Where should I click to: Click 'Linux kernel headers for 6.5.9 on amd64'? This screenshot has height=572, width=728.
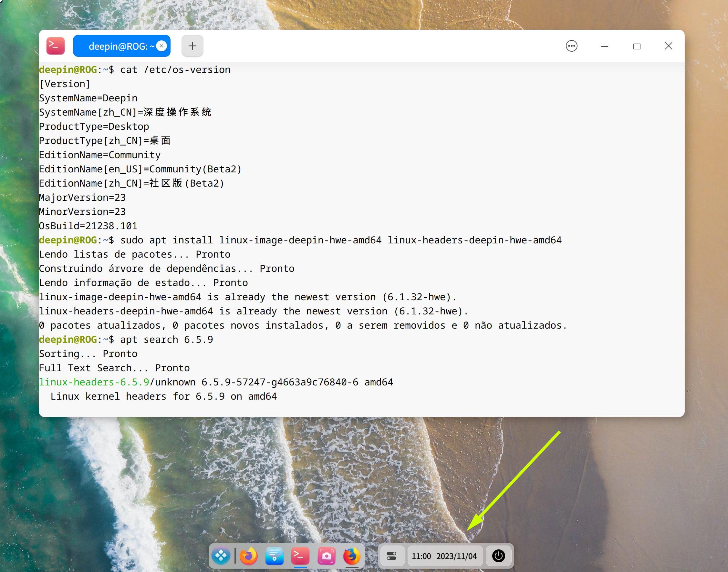(x=164, y=396)
